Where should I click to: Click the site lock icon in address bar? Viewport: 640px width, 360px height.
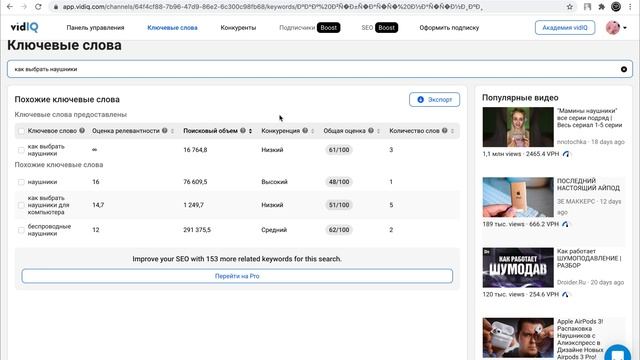coord(56,7)
